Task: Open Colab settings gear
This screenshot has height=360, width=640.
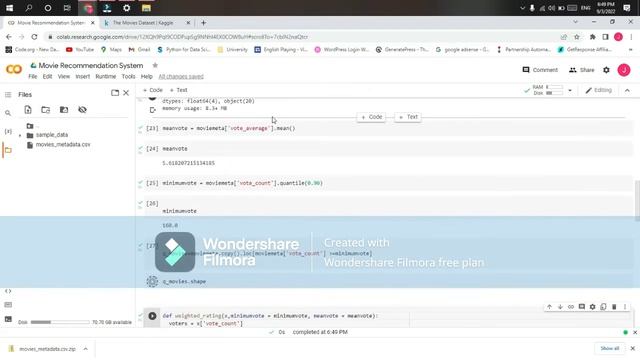Action: (606, 70)
